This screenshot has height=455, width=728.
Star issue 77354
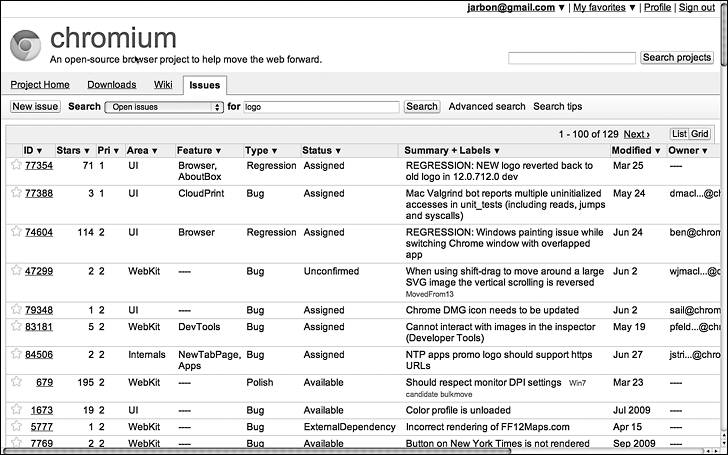16,164
